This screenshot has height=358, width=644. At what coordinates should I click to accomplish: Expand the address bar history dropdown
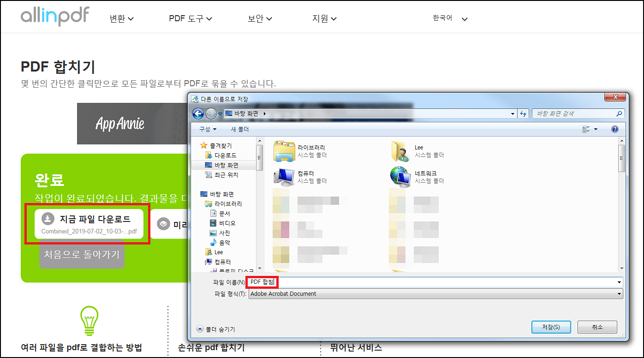[513, 113]
